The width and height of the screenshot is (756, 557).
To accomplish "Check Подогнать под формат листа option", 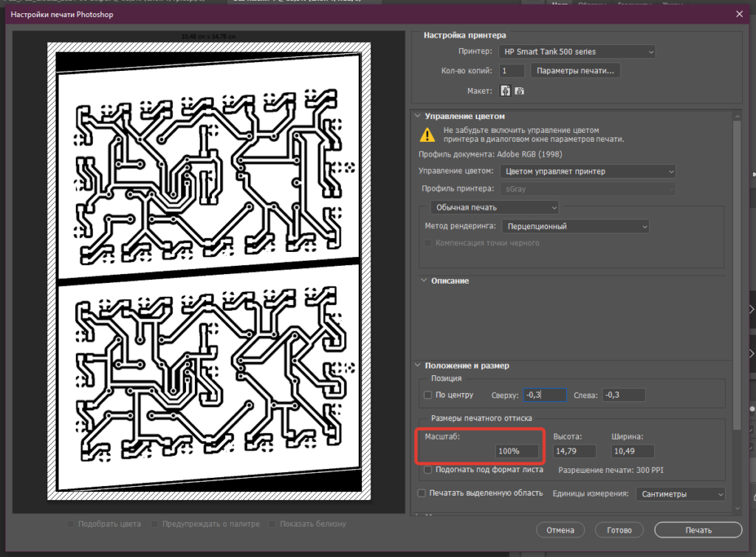I will pos(428,470).
